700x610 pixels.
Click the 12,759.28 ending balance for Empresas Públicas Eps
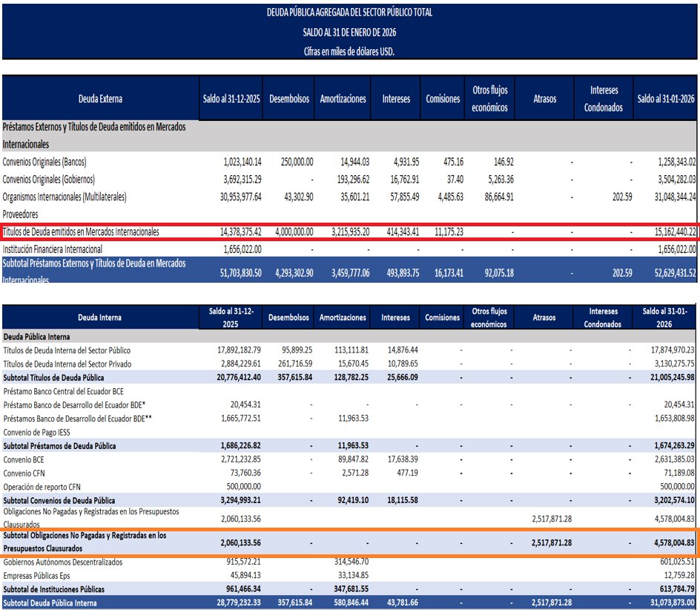click(x=679, y=575)
